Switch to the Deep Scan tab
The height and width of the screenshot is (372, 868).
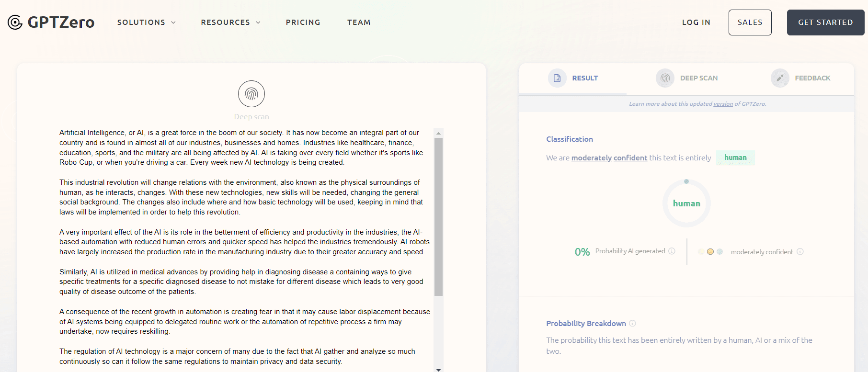coord(698,78)
